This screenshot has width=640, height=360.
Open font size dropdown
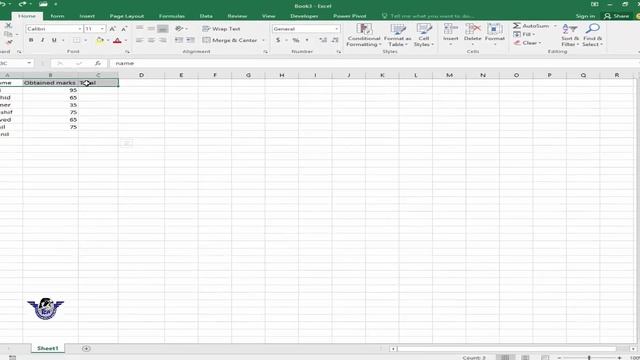[102, 29]
